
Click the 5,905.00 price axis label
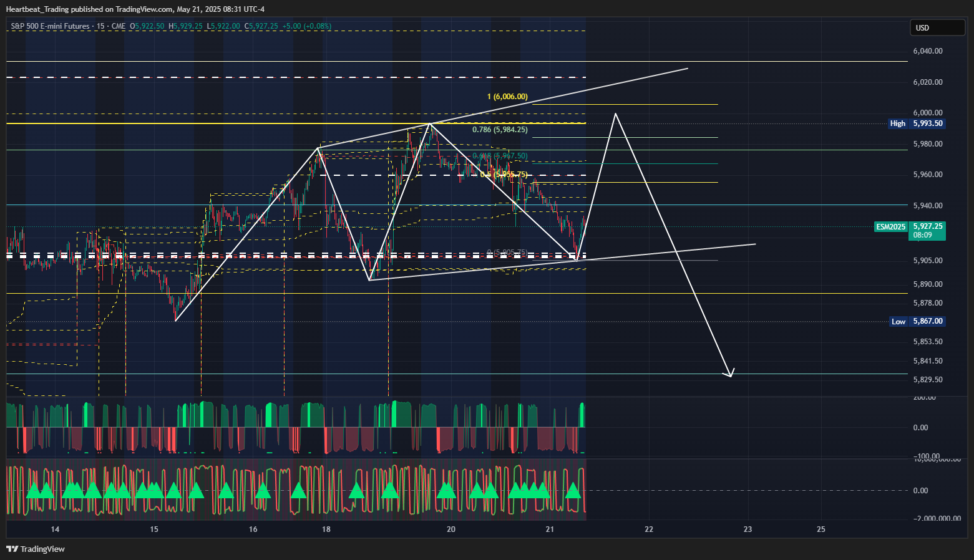click(927, 261)
